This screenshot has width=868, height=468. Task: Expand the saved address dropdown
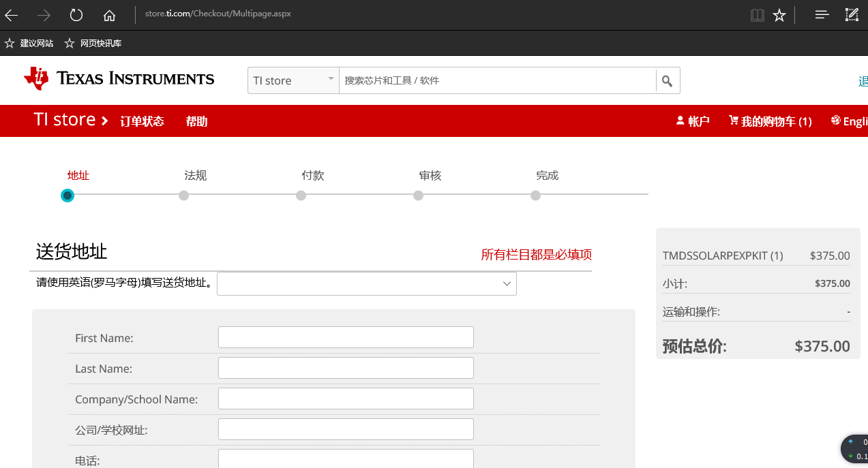coord(367,283)
